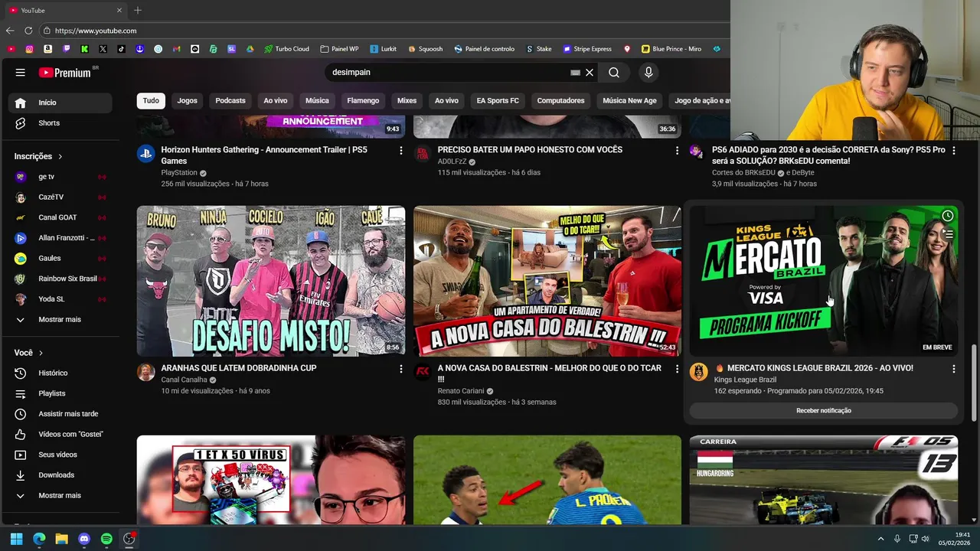
Task: Select the Música filter chip
Action: point(317,100)
